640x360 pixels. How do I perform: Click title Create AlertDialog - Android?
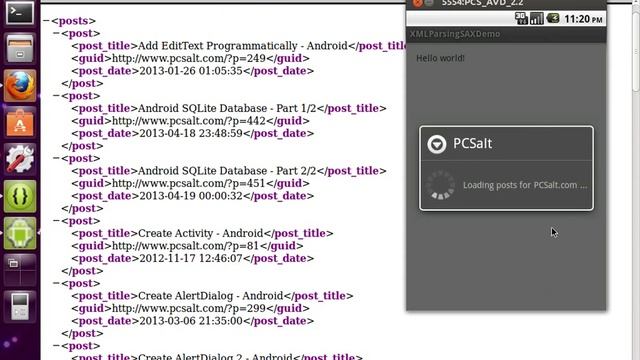211,296
